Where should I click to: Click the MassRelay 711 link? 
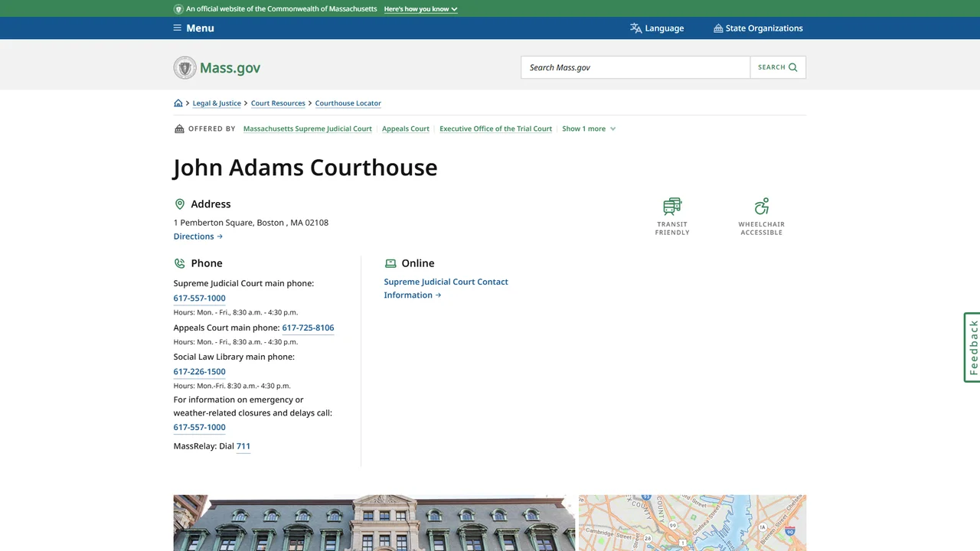coord(243,446)
